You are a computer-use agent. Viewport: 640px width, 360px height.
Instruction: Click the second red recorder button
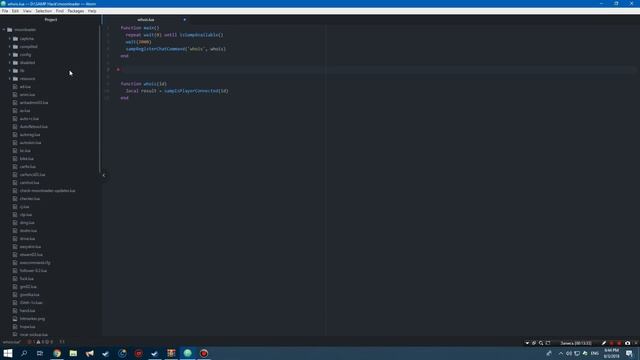pos(619,343)
